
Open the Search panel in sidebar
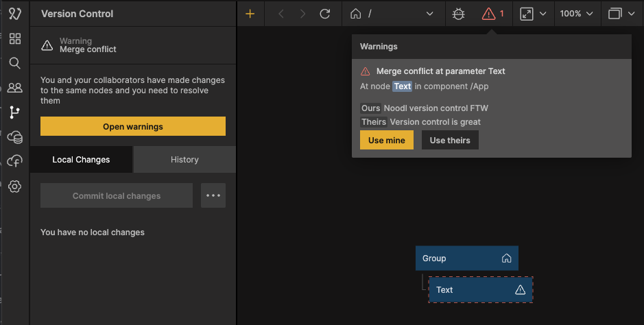14,63
